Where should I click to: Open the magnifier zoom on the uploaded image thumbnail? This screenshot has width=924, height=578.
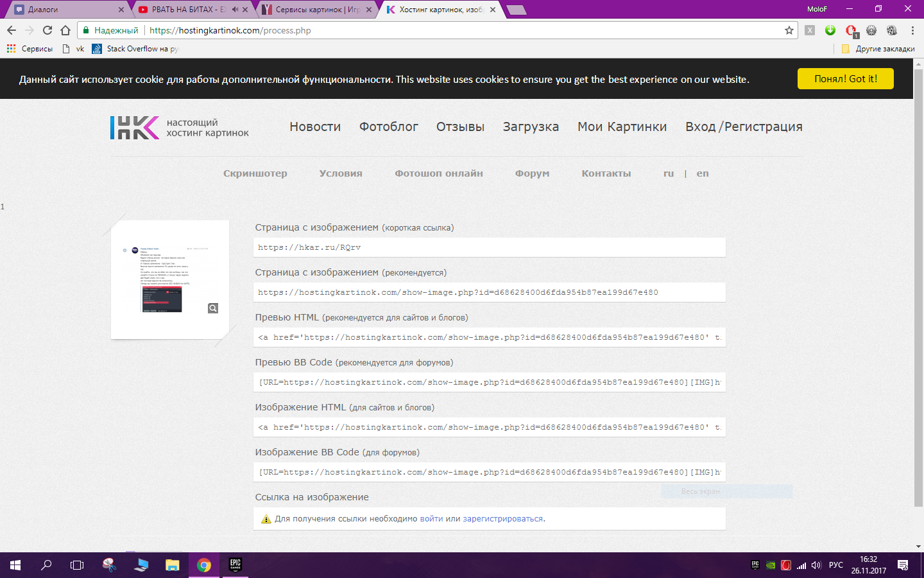212,308
